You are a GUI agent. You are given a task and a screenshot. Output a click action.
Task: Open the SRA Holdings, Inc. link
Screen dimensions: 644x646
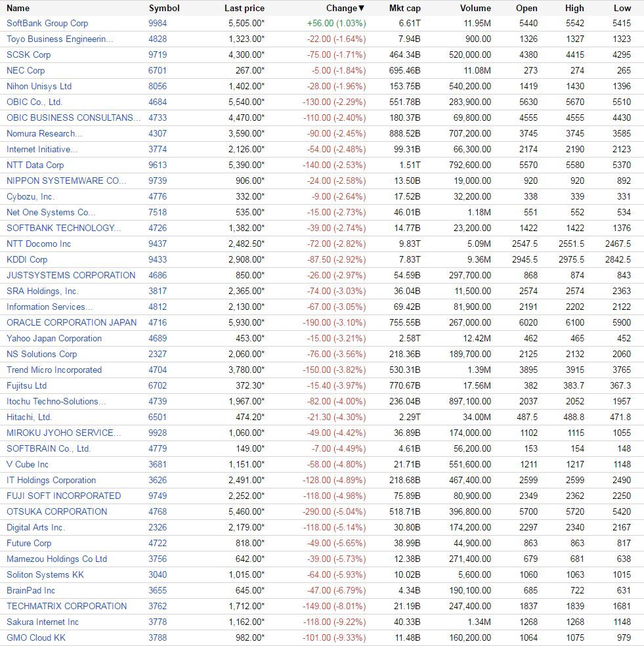(x=43, y=291)
